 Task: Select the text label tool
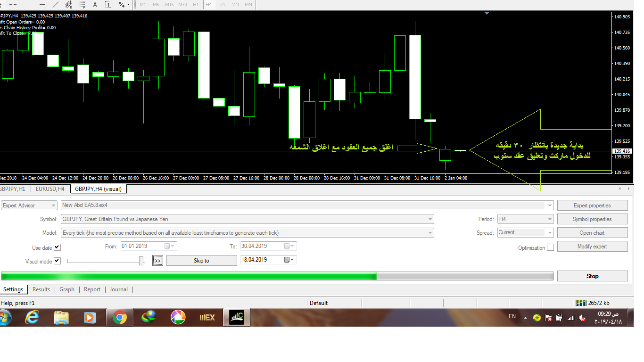(x=108, y=4)
